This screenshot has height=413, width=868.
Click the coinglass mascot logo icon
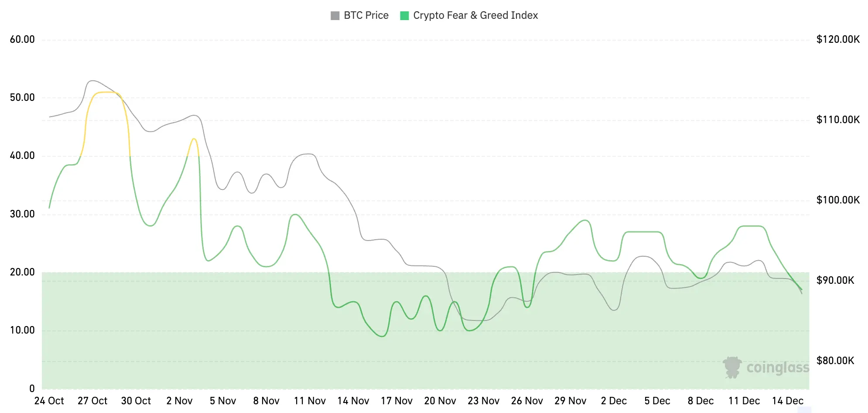[x=732, y=367]
